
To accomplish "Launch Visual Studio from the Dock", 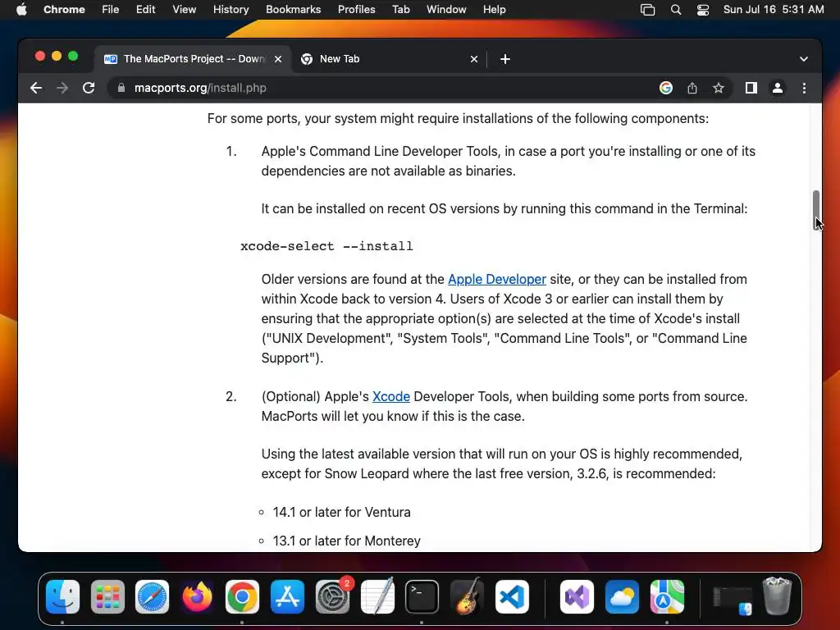I will [577, 597].
